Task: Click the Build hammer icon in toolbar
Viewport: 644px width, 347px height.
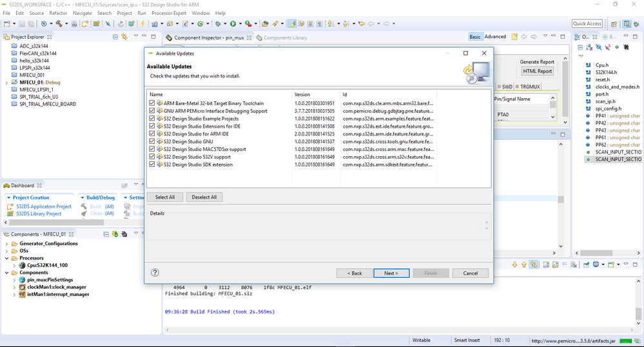Action: click(x=59, y=24)
